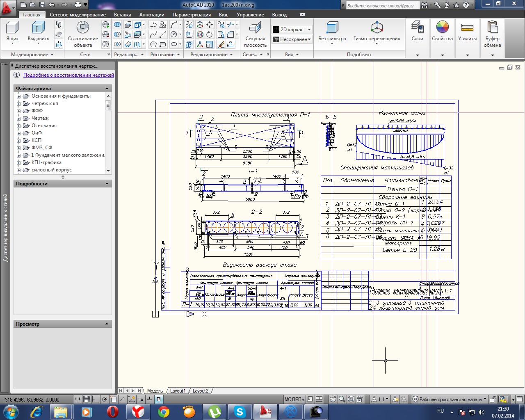Toggle snap mode in the status bar
525x420 pixels.
click(78, 399)
